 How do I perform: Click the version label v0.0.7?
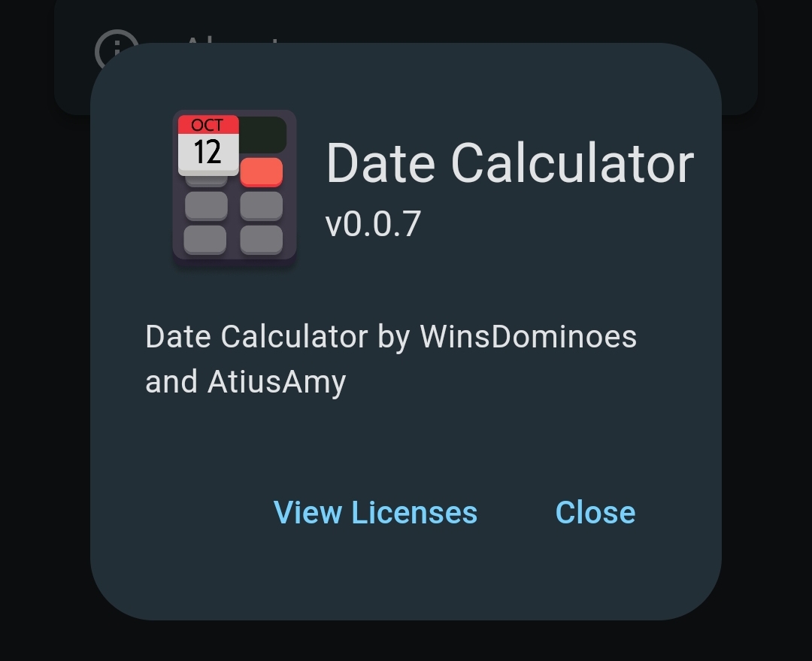[373, 224]
